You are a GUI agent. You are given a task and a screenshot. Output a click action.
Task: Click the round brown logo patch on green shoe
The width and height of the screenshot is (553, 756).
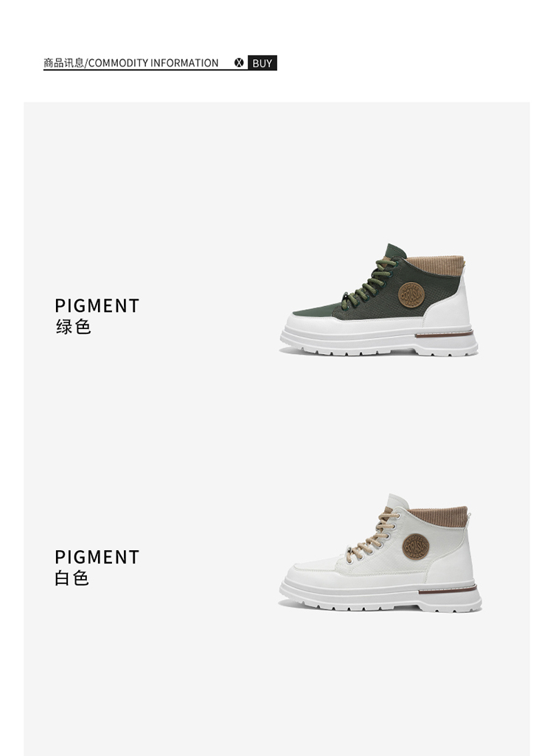click(411, 295)
